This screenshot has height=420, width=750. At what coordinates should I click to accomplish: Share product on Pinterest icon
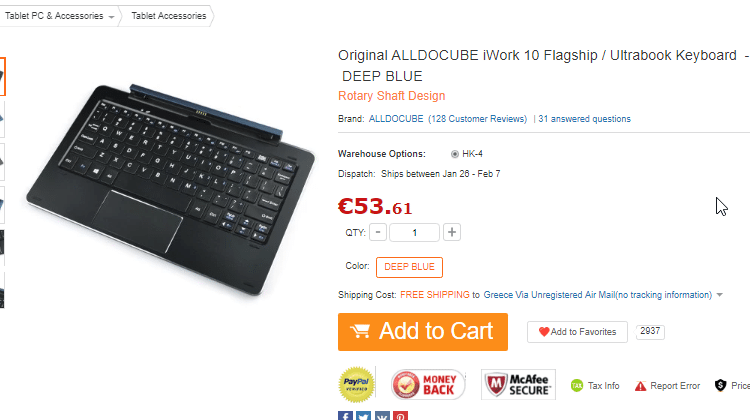[400, 415]
